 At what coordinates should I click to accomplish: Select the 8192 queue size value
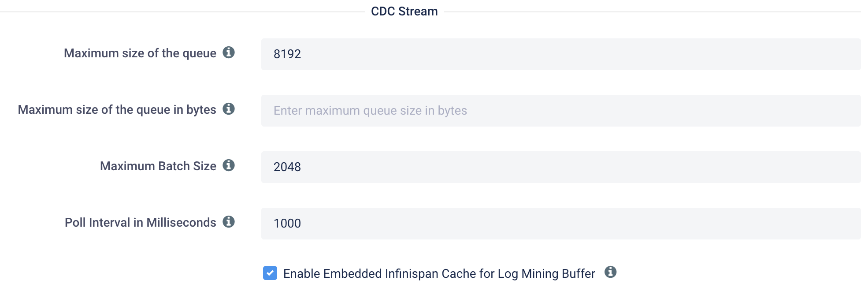[287, 54]
